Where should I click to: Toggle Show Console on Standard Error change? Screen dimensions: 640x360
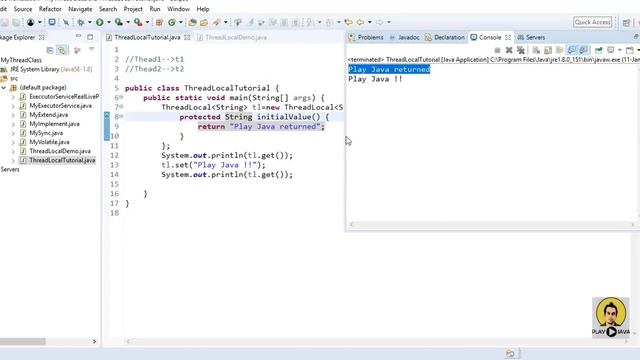(584, 50)
